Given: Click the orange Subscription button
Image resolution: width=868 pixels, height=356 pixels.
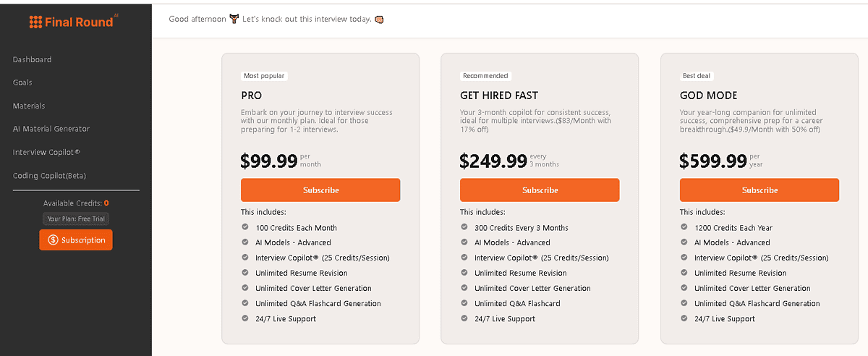Looking at the screenshot, I should coord(76,240).
